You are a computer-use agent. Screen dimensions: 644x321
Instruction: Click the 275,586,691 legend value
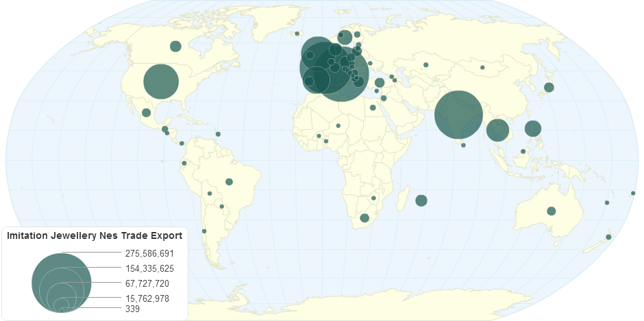pyautogui.click(x=145, y=253)
